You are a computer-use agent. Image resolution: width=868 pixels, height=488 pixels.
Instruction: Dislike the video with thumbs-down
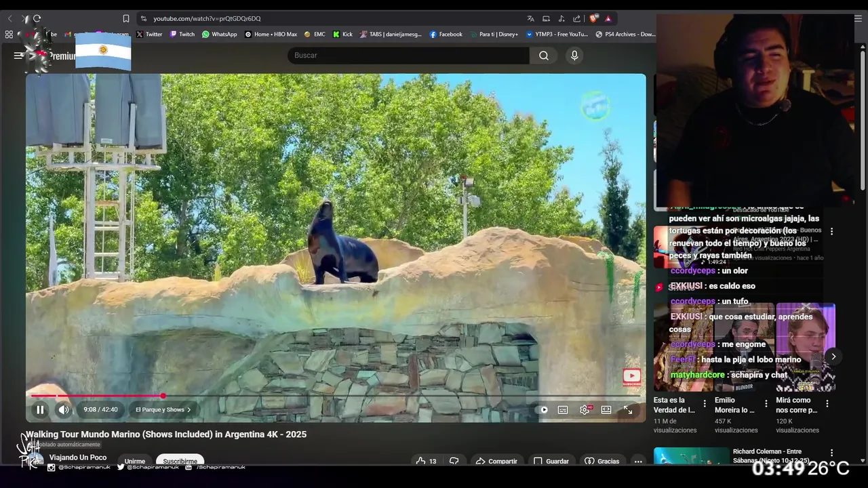point(454,461)
